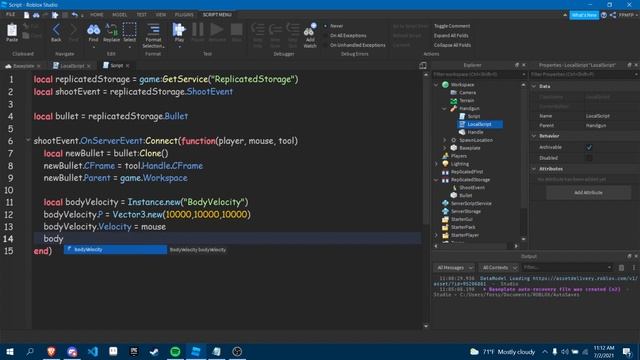The image size is (640, 360).
Task: Click the What's New button
Action: 584,15
